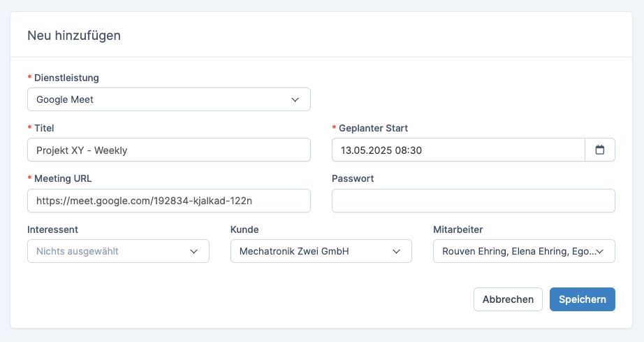Click the chevron arrow in Interessent field

pos(194,252)
